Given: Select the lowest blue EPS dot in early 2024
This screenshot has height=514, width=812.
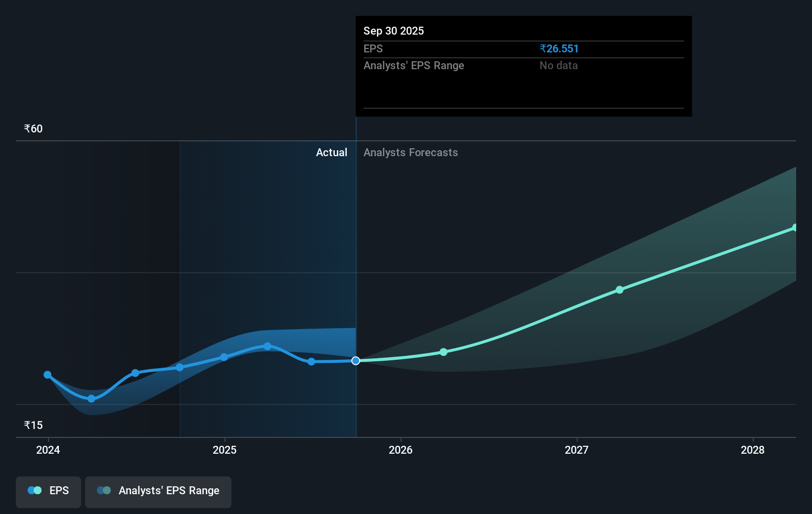Looking at the screenshot, I should point(91,398).
